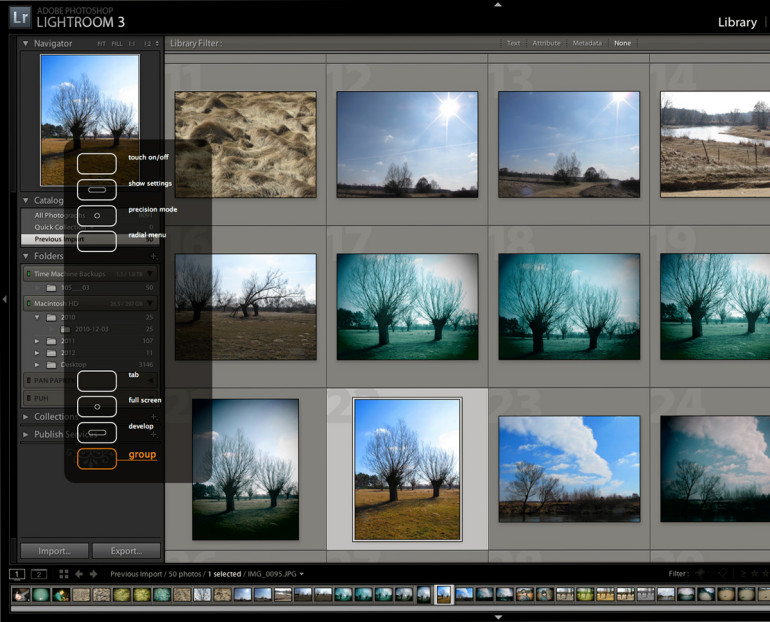
Task: Add Publish Services plus icon
Action: (x=154, y=434)
